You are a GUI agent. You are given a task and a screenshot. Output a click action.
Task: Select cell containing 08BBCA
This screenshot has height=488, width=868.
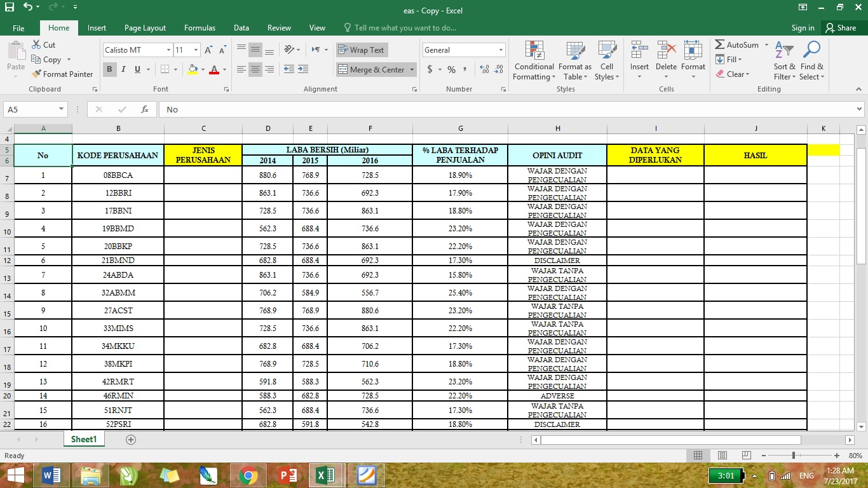(118, 175)
